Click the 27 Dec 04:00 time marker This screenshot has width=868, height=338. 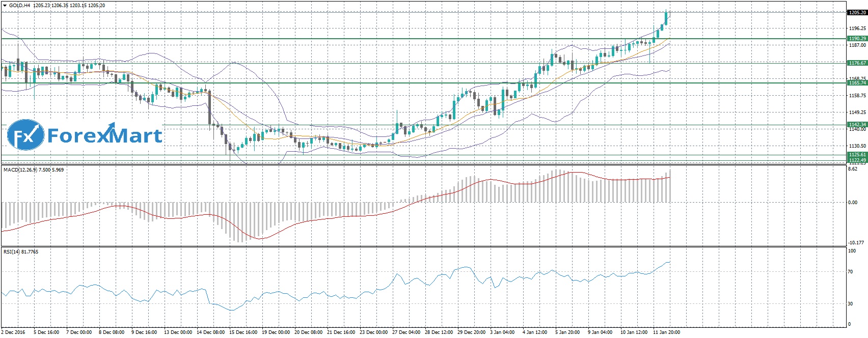406,332
